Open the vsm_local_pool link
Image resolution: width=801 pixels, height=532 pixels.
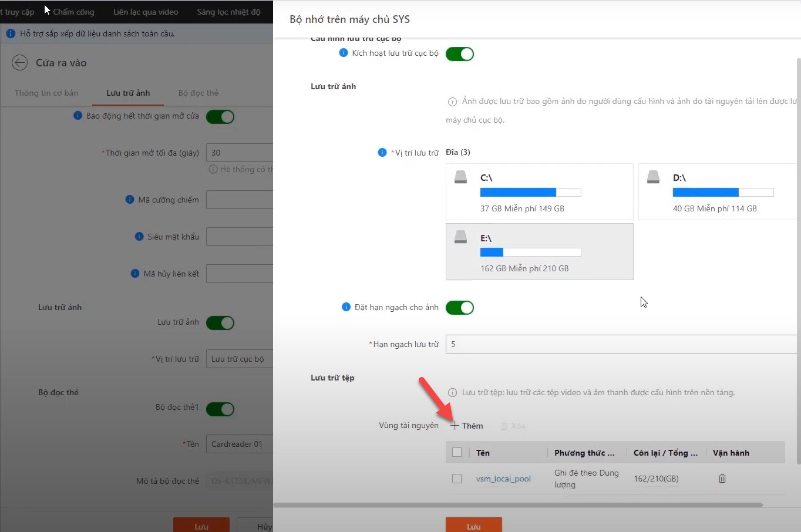pos(503,479)
